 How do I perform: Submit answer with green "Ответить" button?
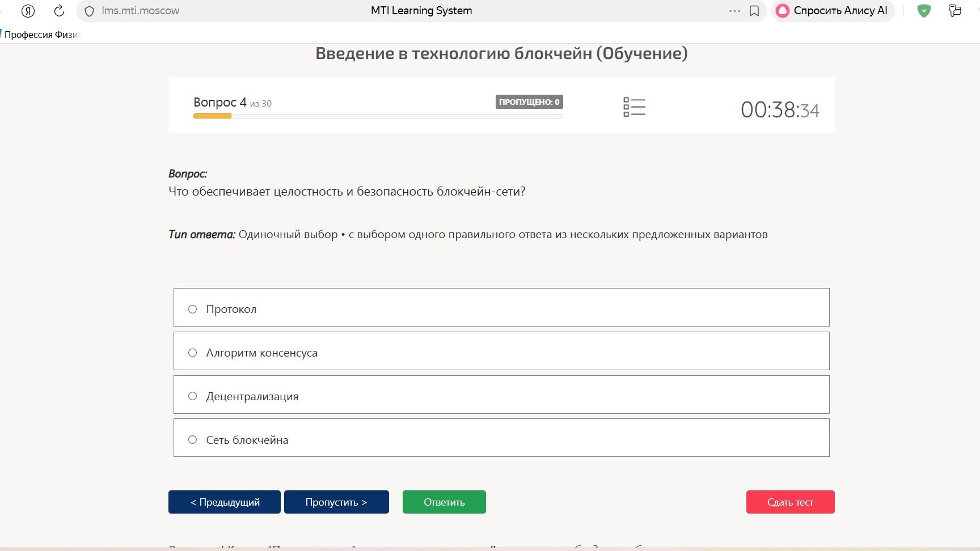point(444,502)
